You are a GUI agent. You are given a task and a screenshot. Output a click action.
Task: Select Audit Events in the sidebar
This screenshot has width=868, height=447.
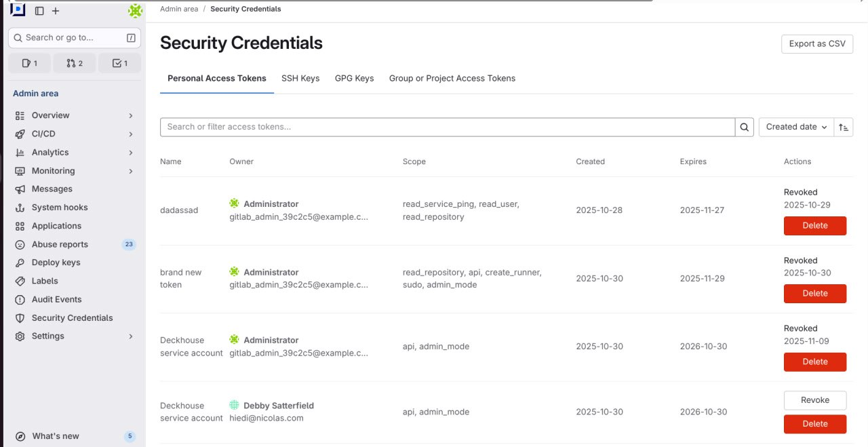56,299
